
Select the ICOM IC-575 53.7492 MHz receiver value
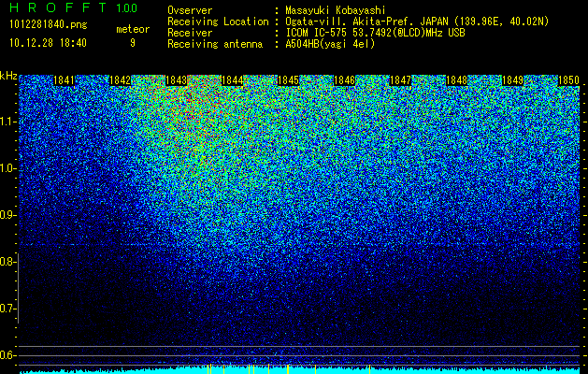click(x=375, y=33)
